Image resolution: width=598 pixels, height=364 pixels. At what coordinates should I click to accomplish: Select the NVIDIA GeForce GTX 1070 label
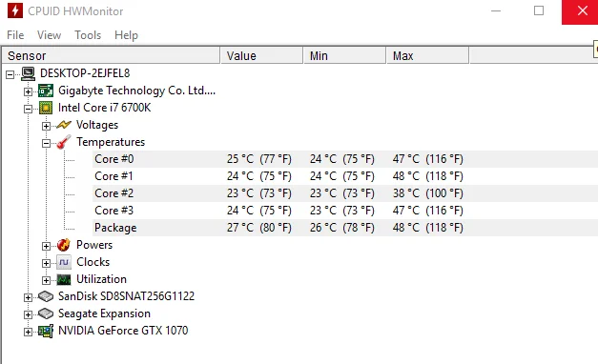(123, 331)
